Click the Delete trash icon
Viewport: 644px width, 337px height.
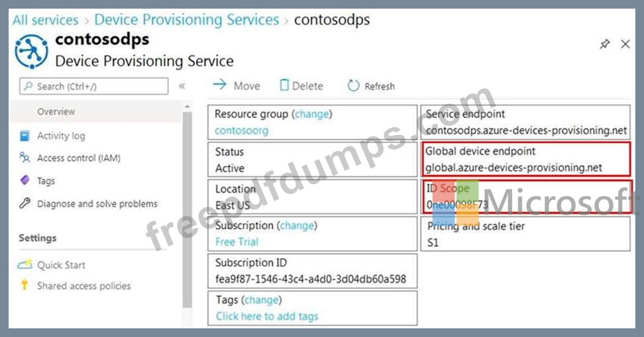pos(284,85)
